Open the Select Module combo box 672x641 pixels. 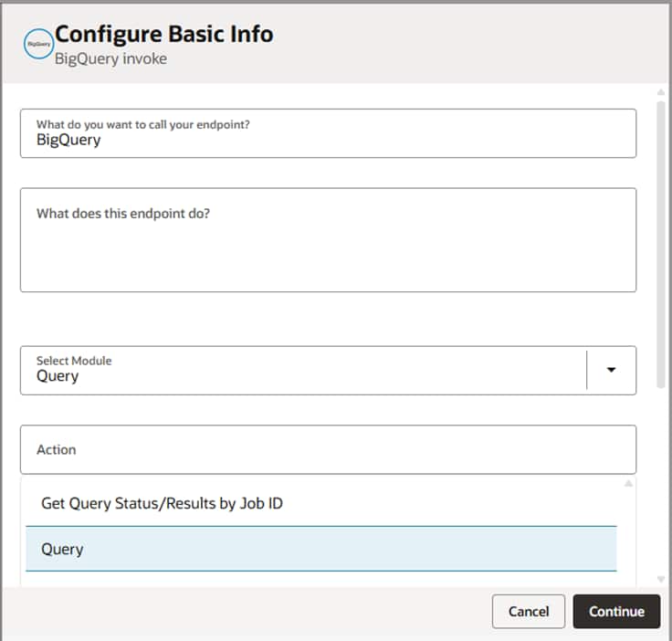(301, 371)
